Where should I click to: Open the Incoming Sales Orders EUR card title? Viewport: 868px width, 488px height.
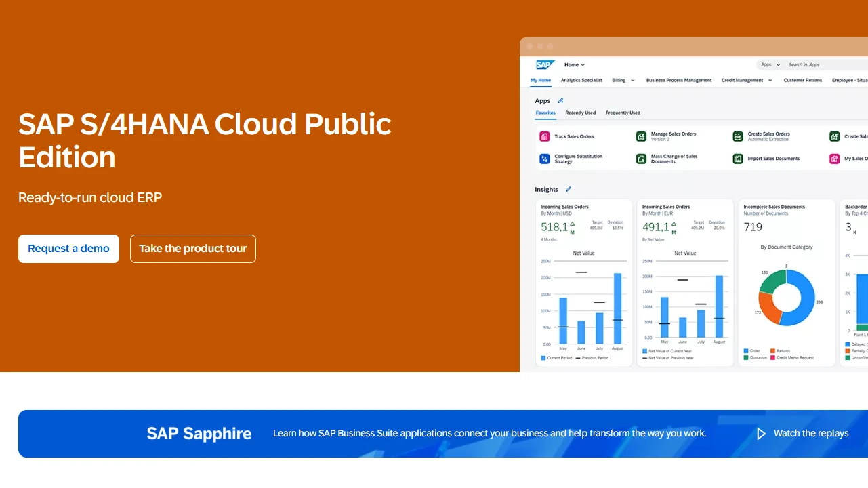pyautogui.click(x=666, y=207)
